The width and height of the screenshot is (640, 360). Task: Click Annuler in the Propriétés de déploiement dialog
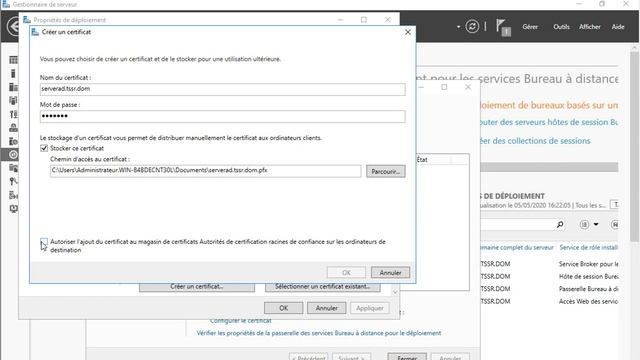coord(327,308)
